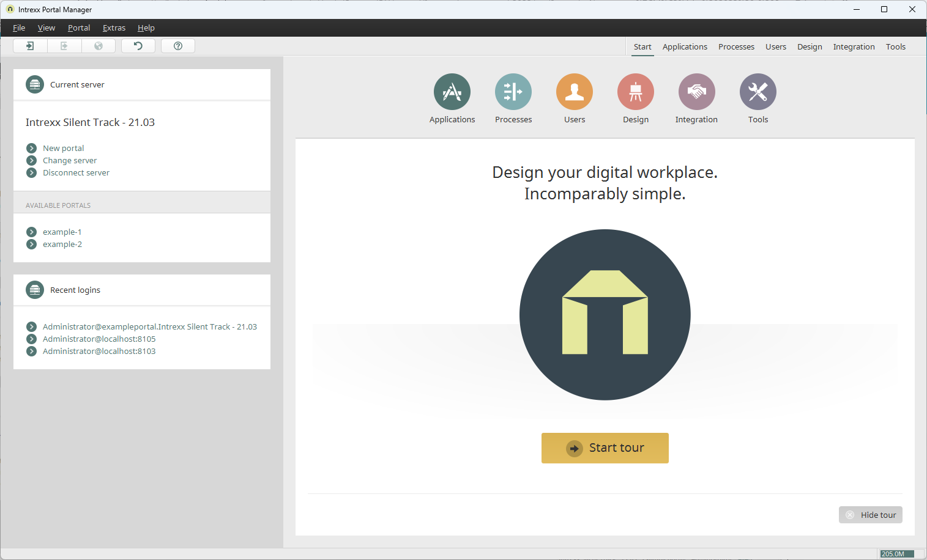Open help via question mark icon
Viewport: 927px width, 560px height.
point(178,46)
